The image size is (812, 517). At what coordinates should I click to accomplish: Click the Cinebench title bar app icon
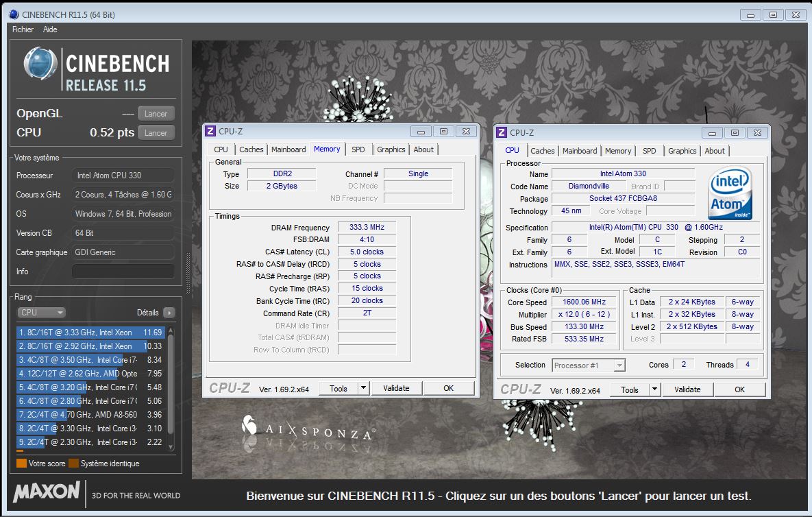coord(14,14)
